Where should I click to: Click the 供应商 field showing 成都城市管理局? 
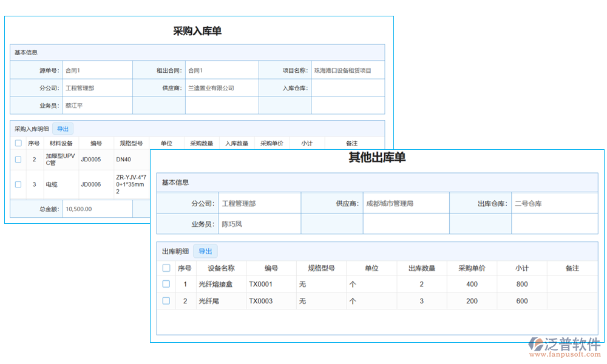click(x=405, y=202)
